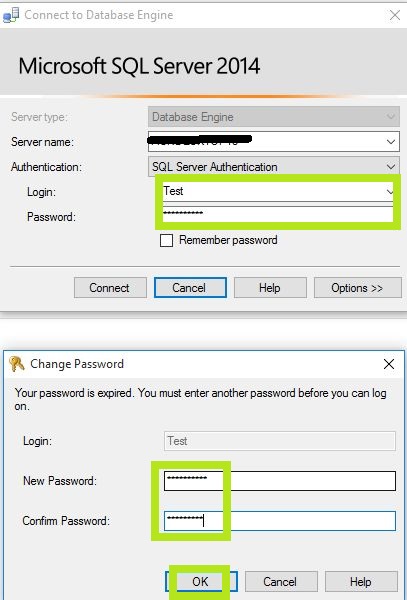Screen dimensions: 407x600
Task: Focus the New Password field
Action: [x=280, y=481]
